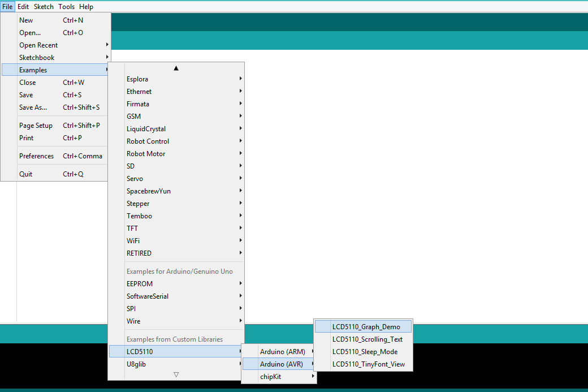Expand the LiquidCrystal examples
This screenshot has height=392, width=588.
coord(176,128)
